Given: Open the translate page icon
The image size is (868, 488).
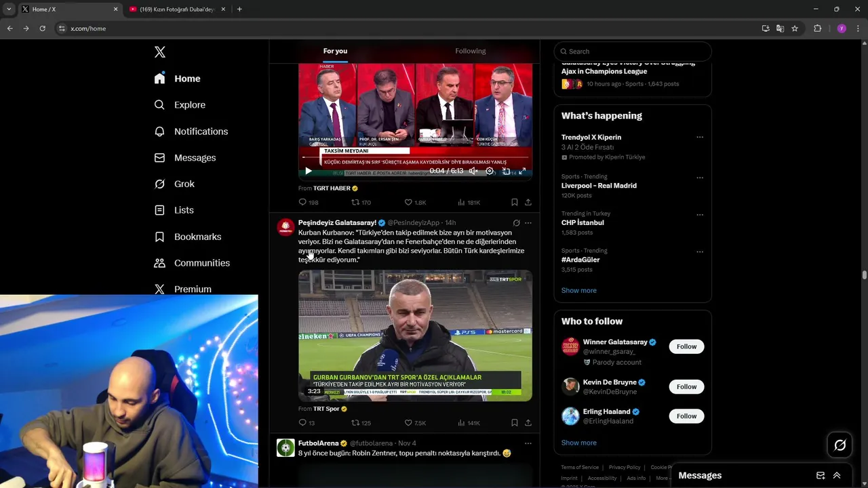Looking at the screenshot, I should click(780, 28).
